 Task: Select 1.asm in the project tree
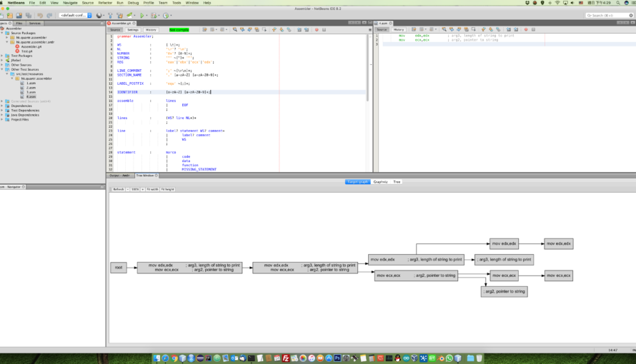[31, 83]
